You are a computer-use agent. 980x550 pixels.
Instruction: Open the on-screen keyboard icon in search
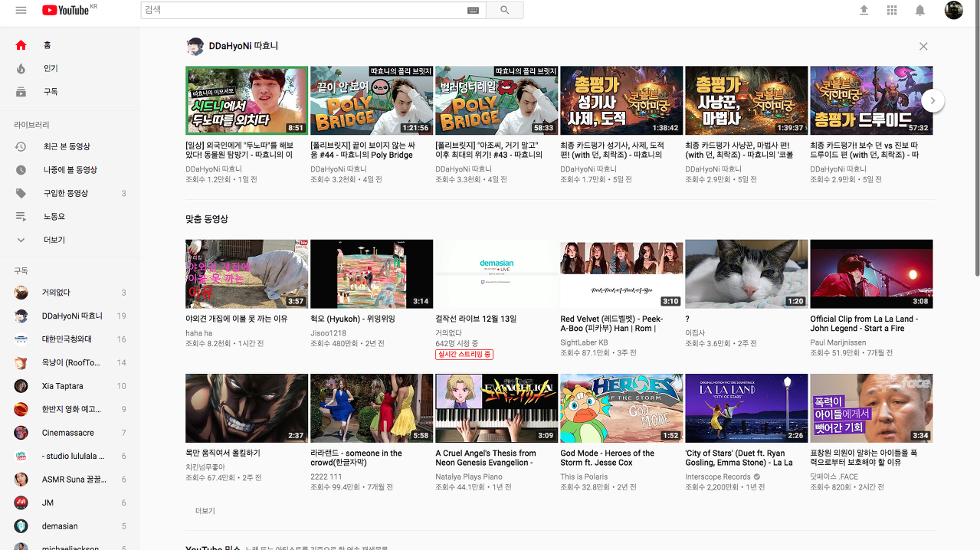(x=473, y=10)
